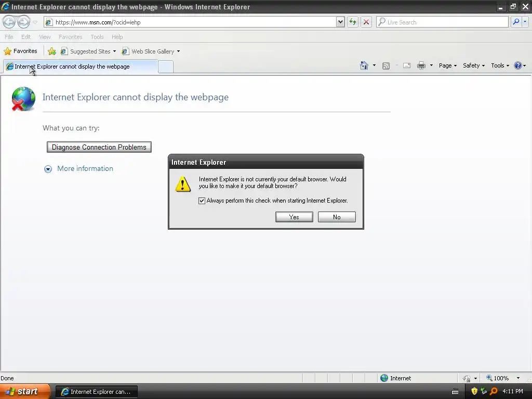Click the Done status bar text
The width and height of the screenshot is (532, 399).
click(x=7, y=378)
